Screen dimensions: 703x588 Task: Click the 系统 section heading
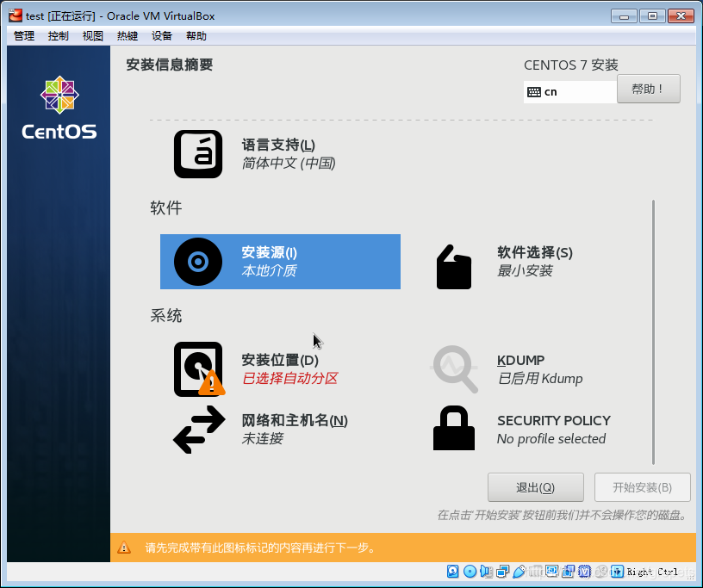pos(166,315)
